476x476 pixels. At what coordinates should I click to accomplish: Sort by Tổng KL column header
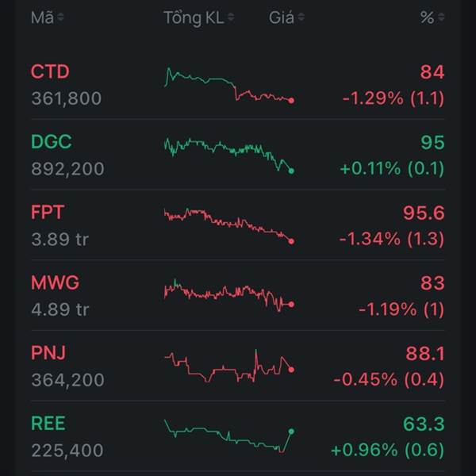click(199, 17)
